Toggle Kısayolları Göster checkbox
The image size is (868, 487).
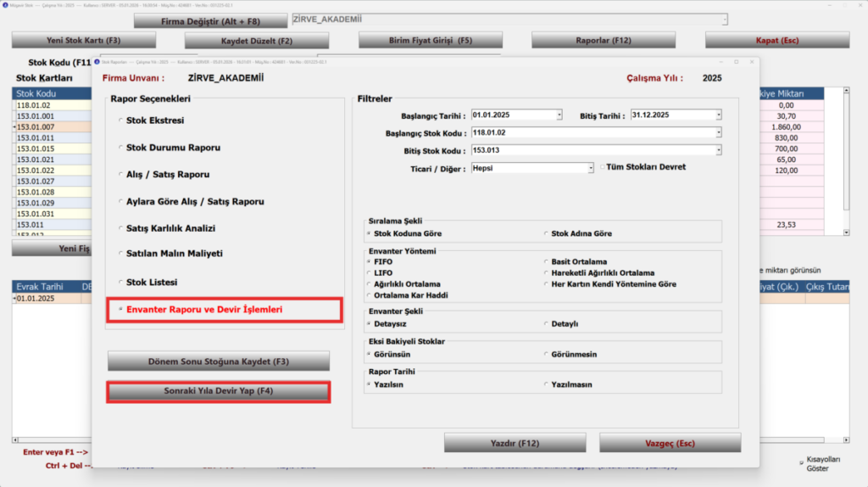pyautogui.click(x=802, y=462)
